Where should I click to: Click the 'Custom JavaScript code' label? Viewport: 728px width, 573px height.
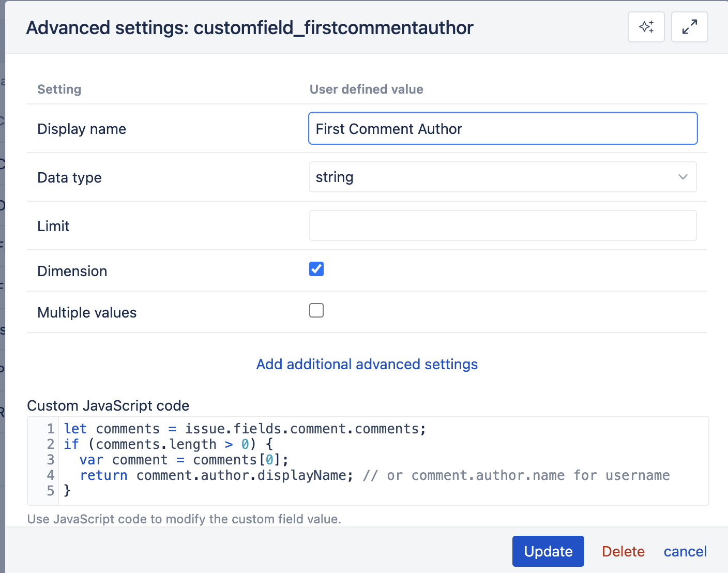(108, 405)
